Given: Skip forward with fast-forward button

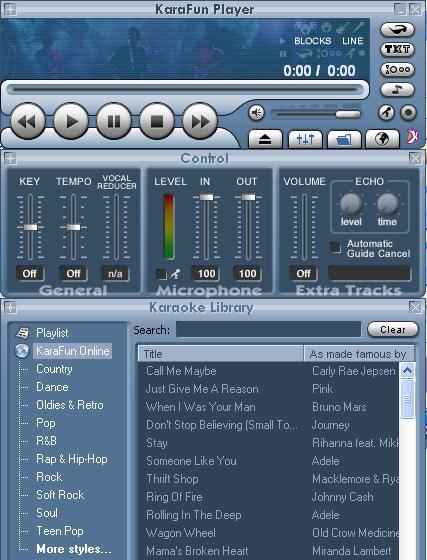Looking at the screenshot, I should tap(200, 121).
